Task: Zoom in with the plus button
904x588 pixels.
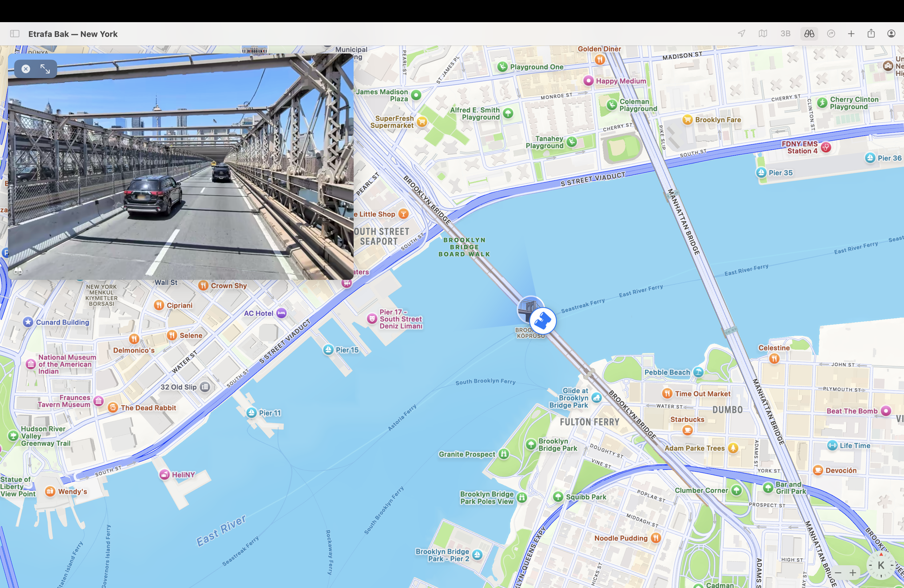Action: (853, 572)
